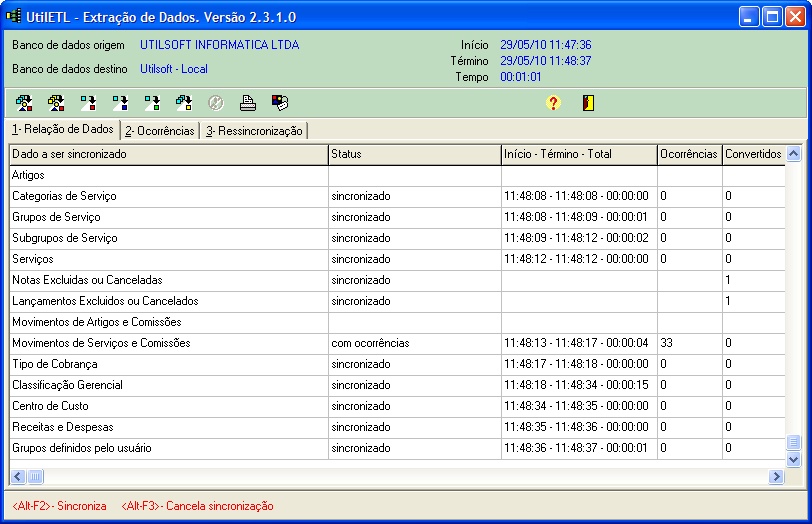Click the <Alt-F2>- Sincroniza label

click(x=60, y=506)
